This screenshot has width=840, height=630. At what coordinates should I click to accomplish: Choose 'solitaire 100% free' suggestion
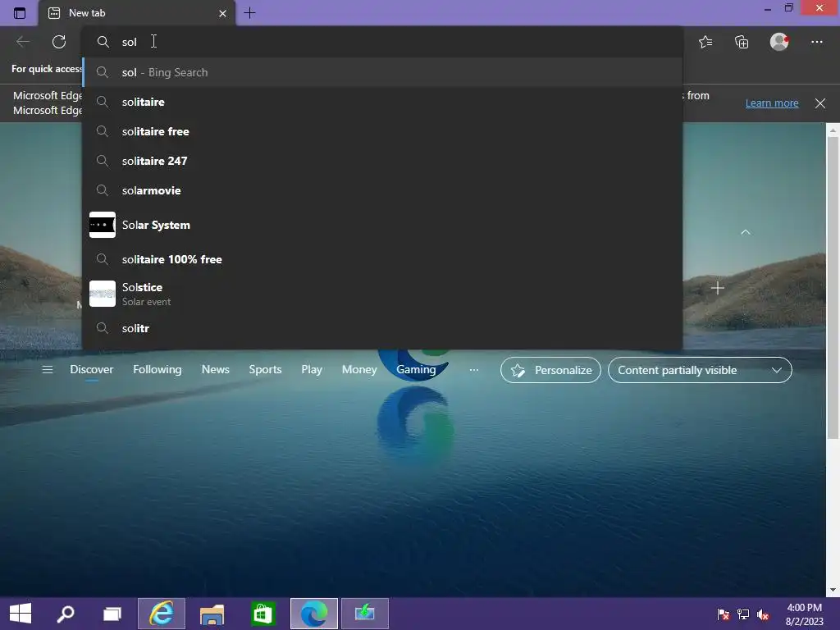pyautogui.click(x=382, y=259)
